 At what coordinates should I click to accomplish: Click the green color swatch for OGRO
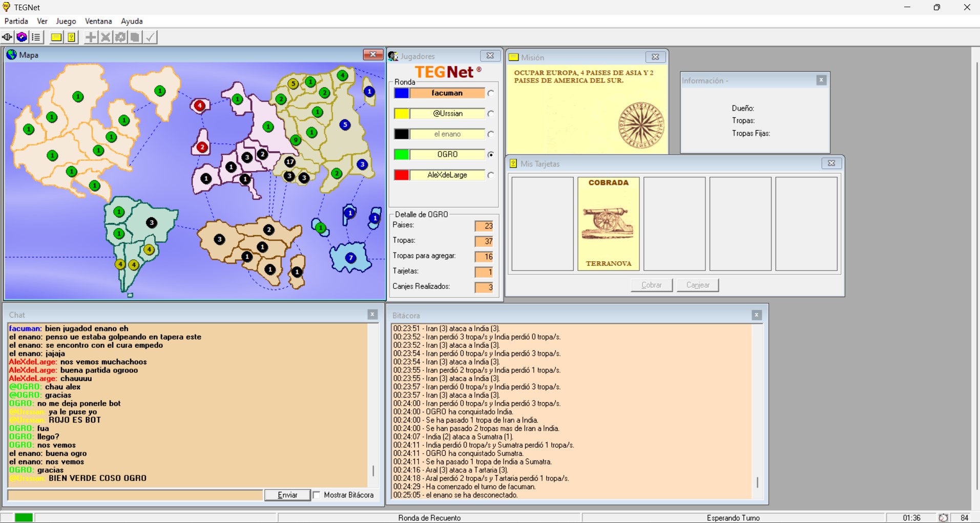click(401, 155)
